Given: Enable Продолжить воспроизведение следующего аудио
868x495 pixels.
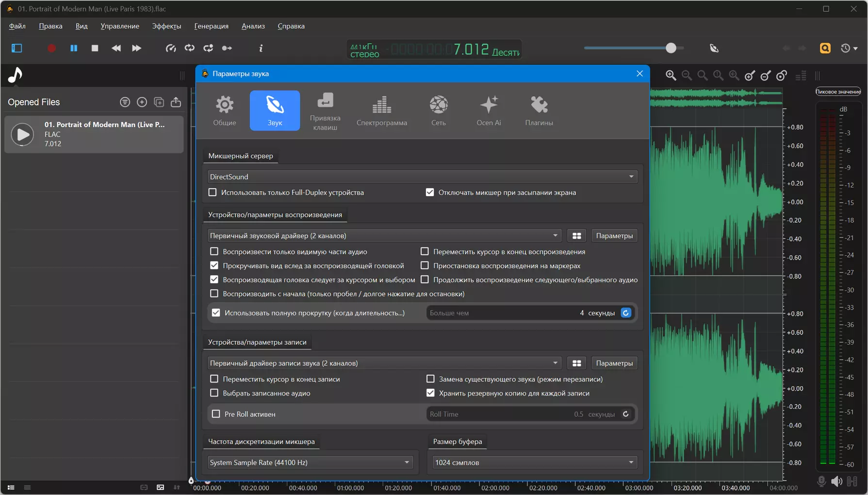Looking at the screenshot, I should tap(425, 280).
